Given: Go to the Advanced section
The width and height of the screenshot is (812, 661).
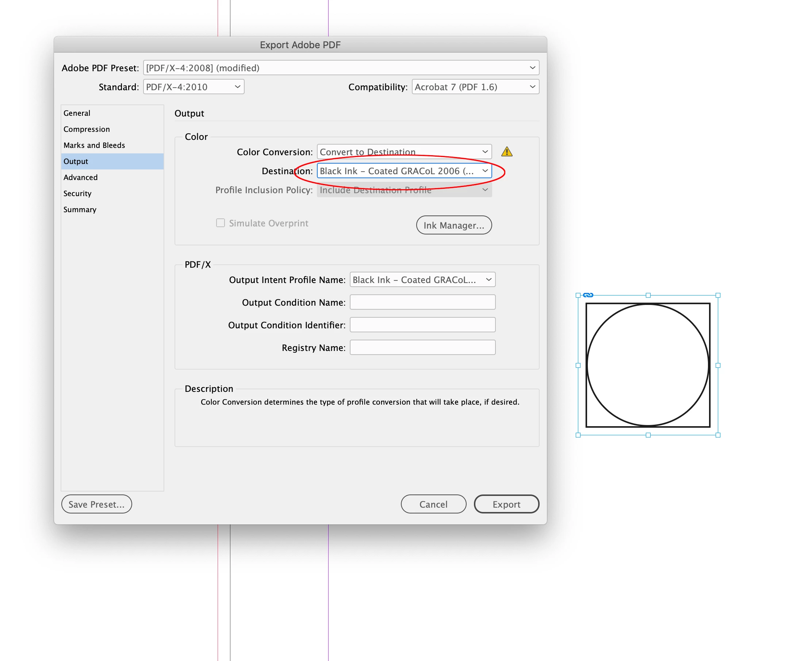Looking at the screenshot, I should [x=80, y=177].
